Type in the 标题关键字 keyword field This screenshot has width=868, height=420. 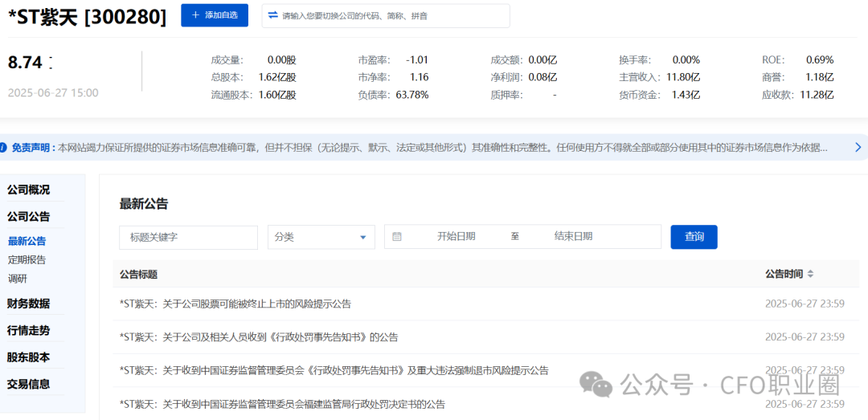188,237
